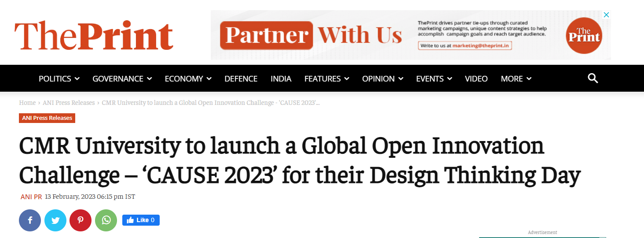Share article through WhatsApp icon
The width and height of the screenshot is (644, 238).
106,220
